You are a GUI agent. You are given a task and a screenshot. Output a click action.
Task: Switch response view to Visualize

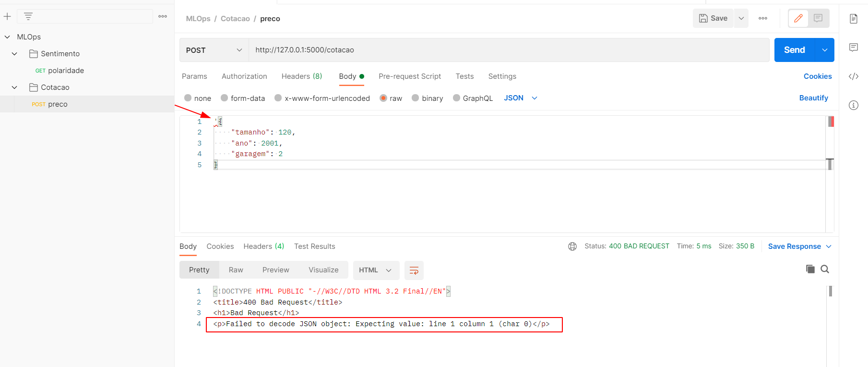(x=323, y=270)
